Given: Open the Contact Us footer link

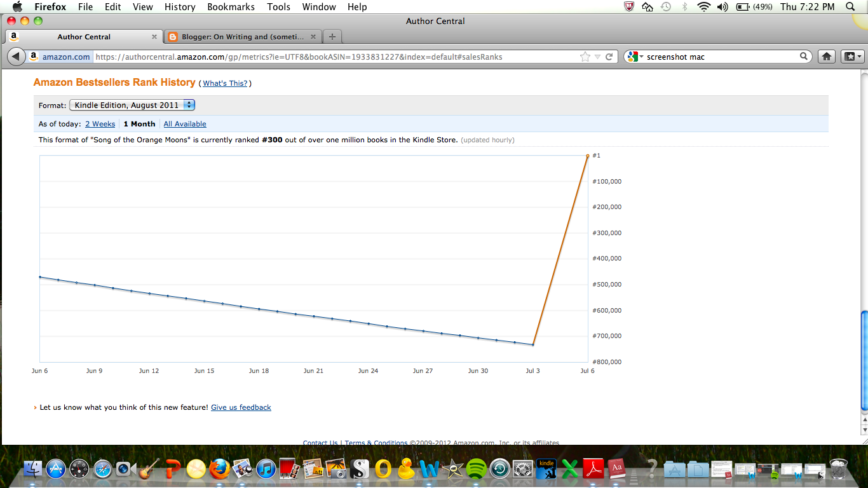Looking at the screenshot, I should [x=320, y=443].
